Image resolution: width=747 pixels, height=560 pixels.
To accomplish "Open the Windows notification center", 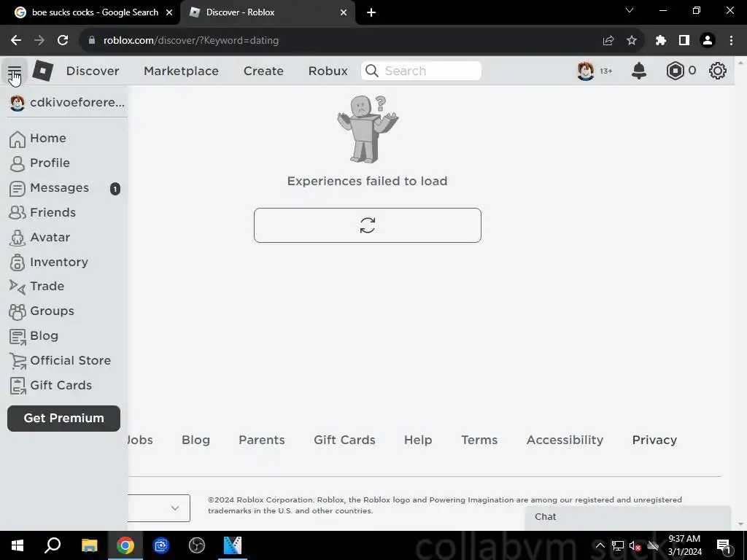I will pos(724,545).
